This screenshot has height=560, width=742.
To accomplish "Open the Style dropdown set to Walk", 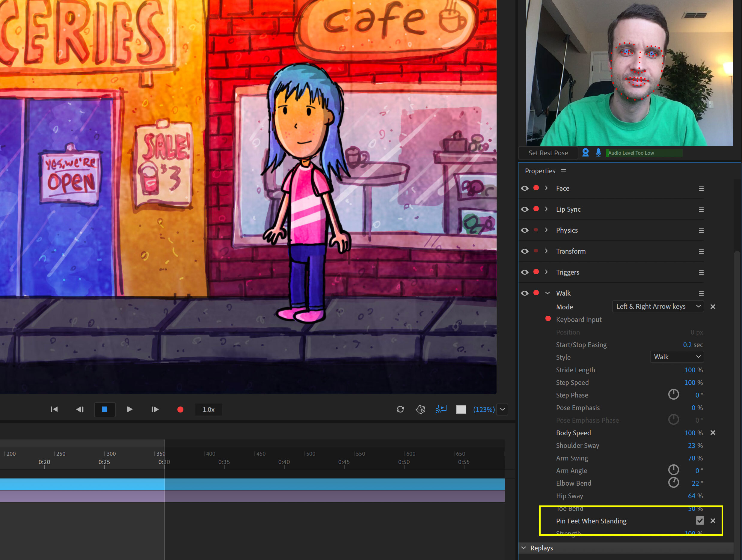I will [677, 357].
